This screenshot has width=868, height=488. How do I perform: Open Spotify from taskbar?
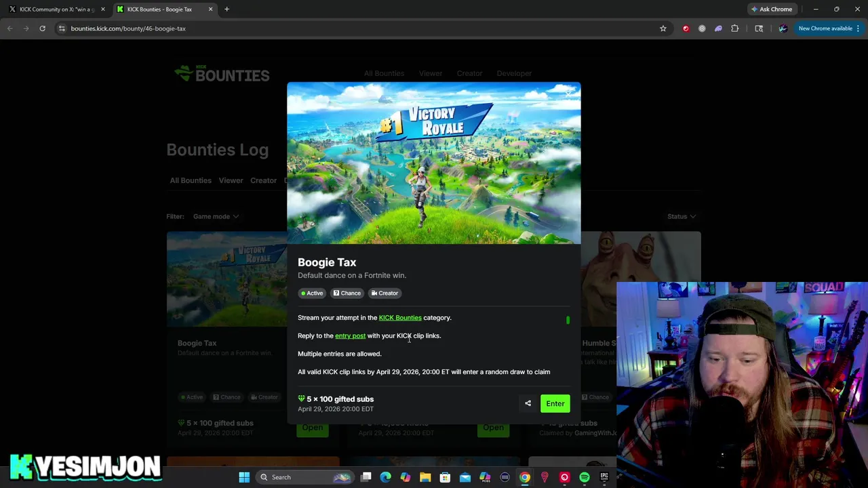585,477
